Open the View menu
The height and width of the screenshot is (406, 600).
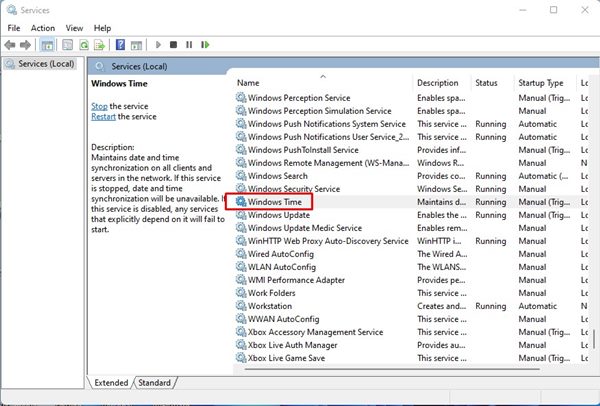75,28
